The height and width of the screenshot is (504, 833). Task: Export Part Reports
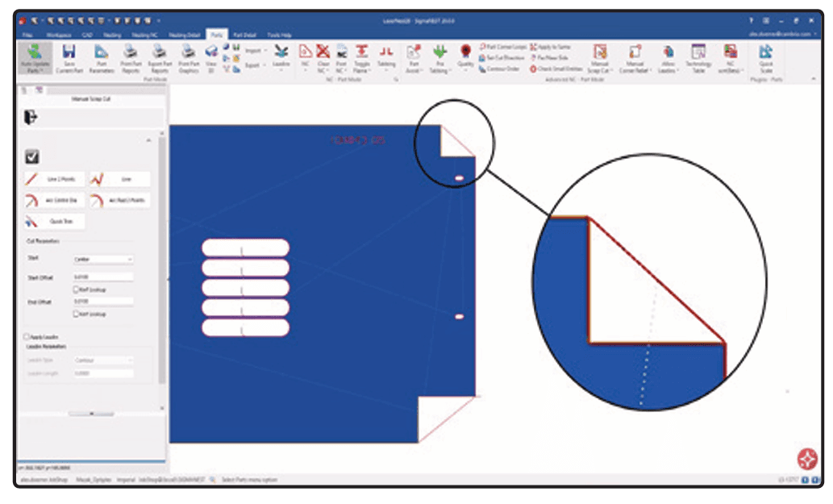[160, 58]
